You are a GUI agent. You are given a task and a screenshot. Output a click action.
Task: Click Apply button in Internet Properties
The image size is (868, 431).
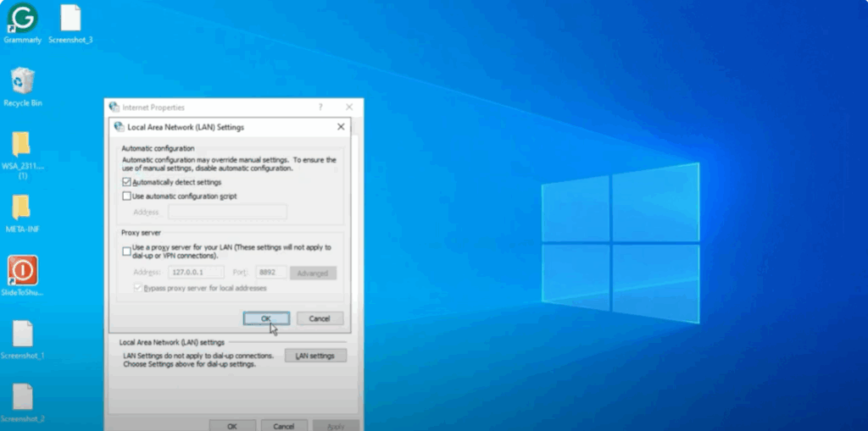(336, 426)
